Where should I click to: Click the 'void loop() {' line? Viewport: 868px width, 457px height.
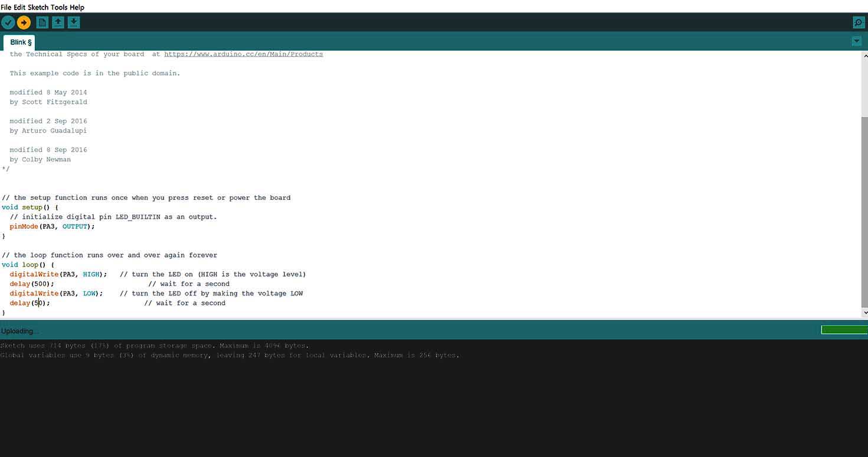28,265
